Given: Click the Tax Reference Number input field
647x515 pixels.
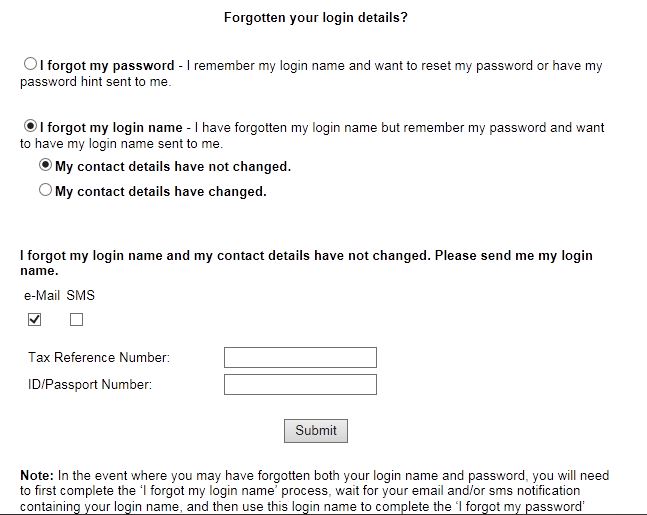Looking at the screenshot, I should (x=300, y=358).
